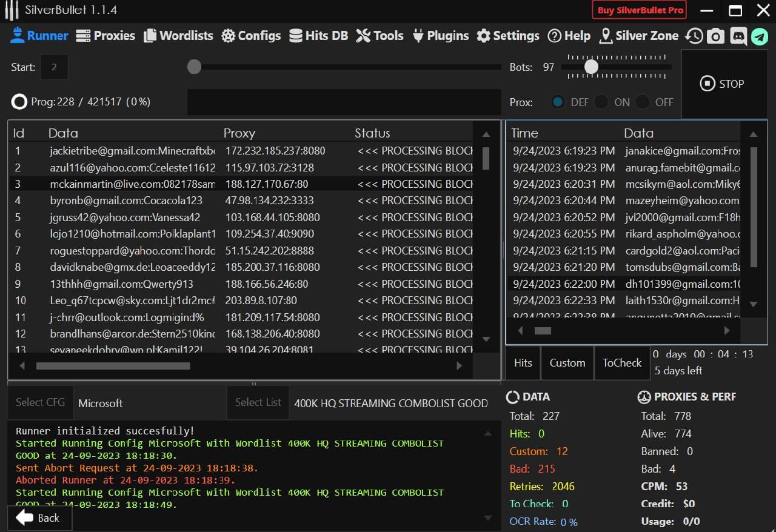Click the camera screenshot icon

pos(716,36)
